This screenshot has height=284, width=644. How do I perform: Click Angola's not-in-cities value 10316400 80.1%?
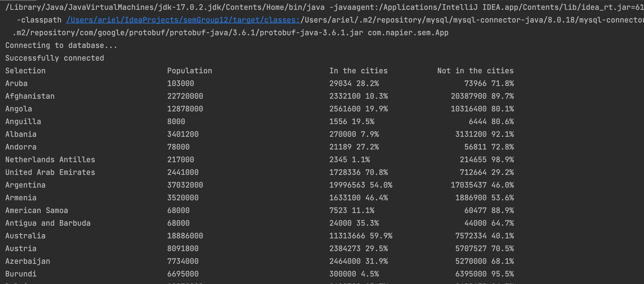(482, 109)
